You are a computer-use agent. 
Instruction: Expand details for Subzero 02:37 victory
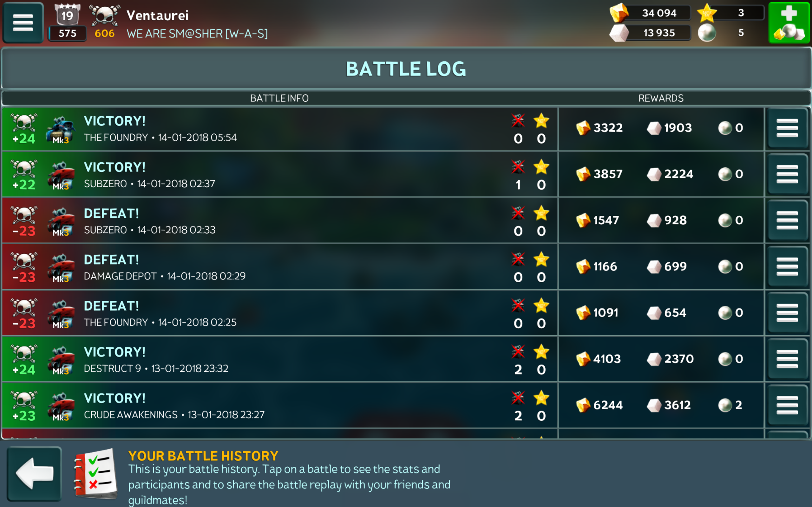(x=787, y=174)
